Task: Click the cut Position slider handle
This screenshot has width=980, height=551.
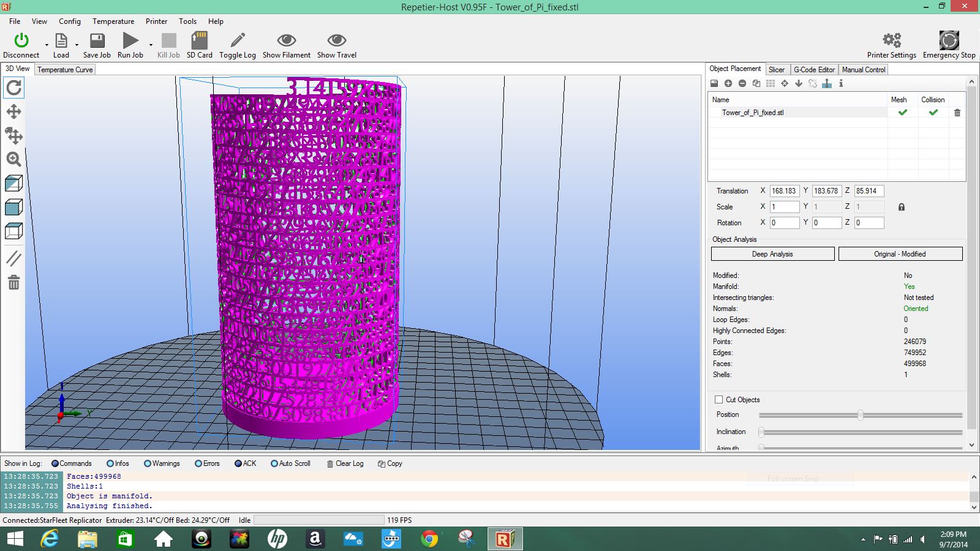Action: pyautogui.click(x=861, y=415)
